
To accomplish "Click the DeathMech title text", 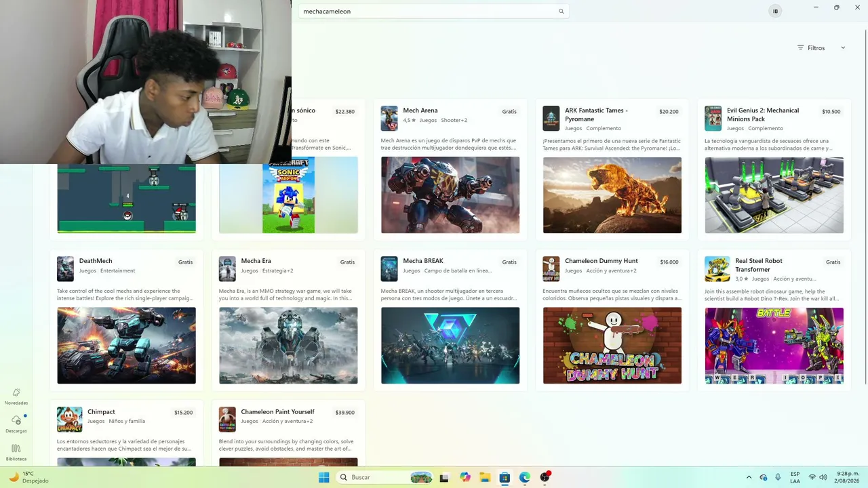I will tap(96, 261).
